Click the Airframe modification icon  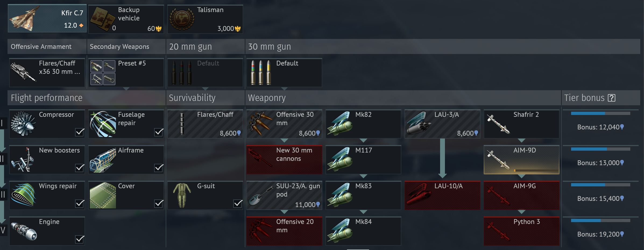(x=103, y=160)
